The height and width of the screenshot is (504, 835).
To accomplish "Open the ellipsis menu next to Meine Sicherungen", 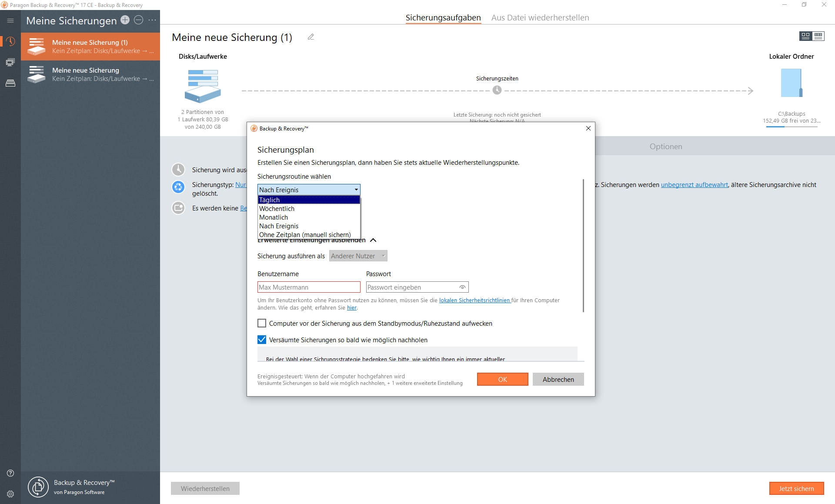I will (152, 20).
